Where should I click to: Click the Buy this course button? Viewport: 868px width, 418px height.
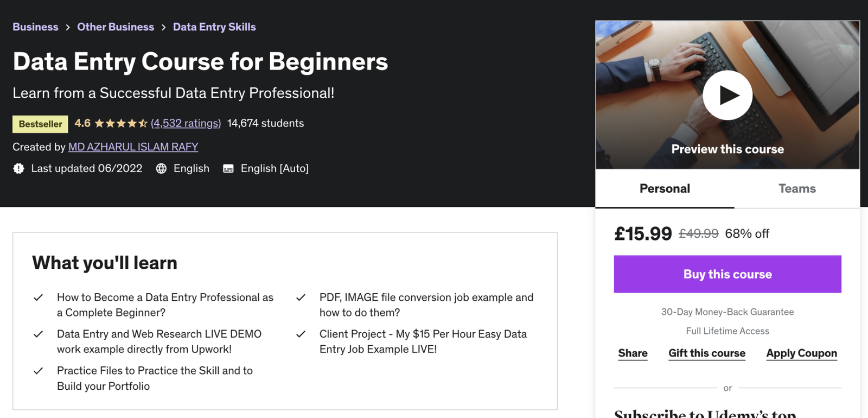pyautogui.click(x=727, y=274)
